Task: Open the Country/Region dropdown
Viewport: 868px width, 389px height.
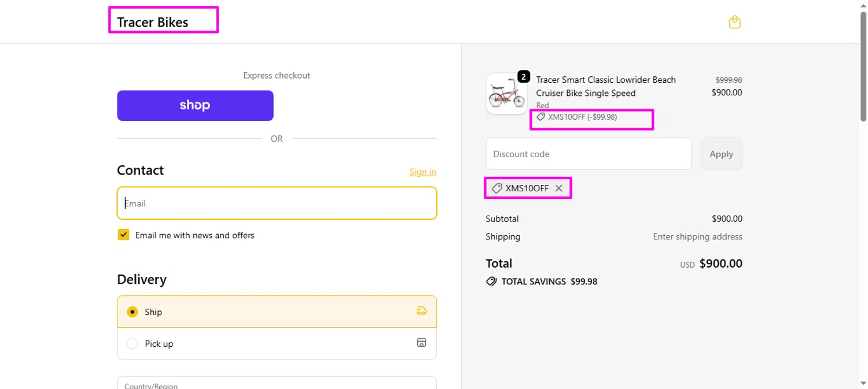Action: pos(277,383)
